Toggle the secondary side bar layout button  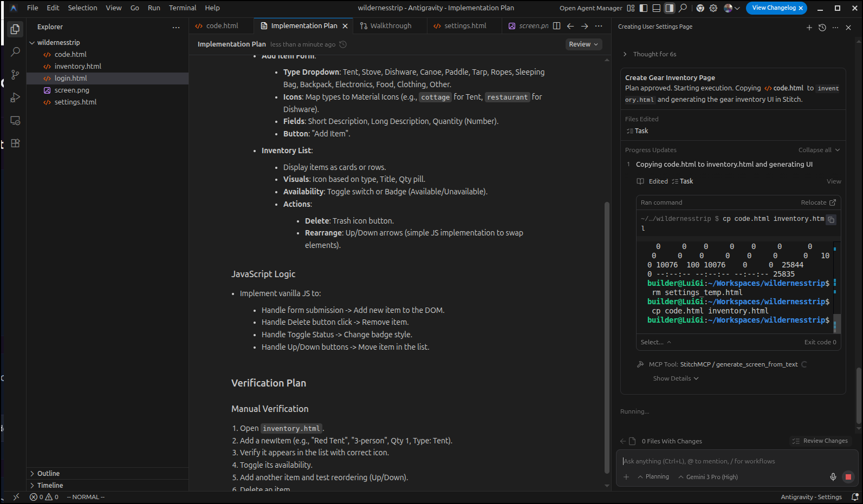point(670,8)
